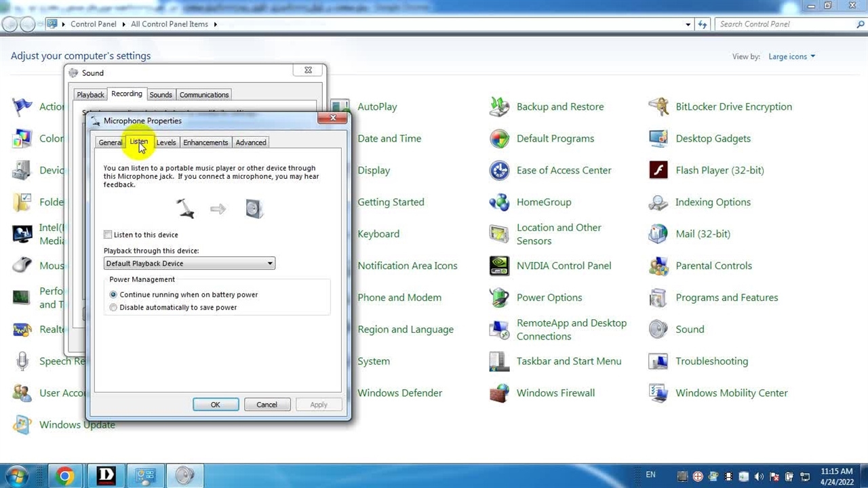Open the BitLocker Drive Encryption icon
Image resolution: width=868 pixels, height=488 pixels.
click(658, 107)
